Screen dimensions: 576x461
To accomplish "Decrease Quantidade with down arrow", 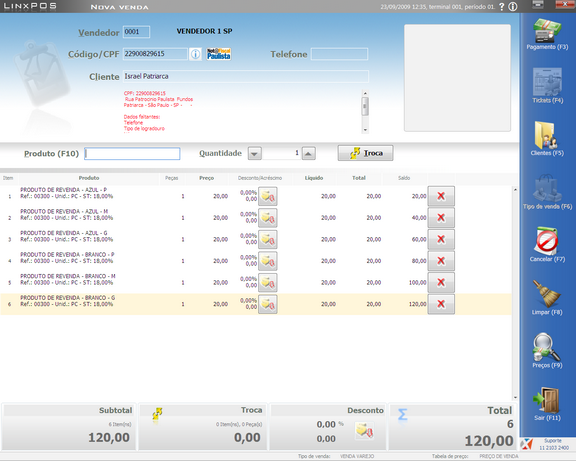I will click(255, 154).
